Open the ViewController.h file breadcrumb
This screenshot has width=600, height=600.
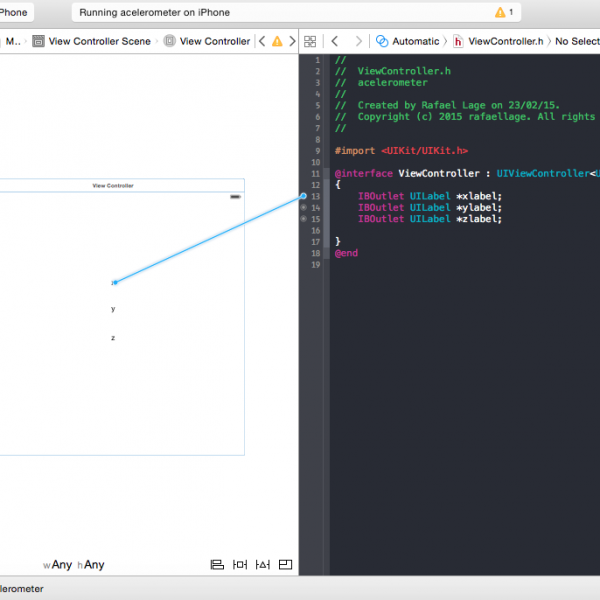(x=498, y=41)
